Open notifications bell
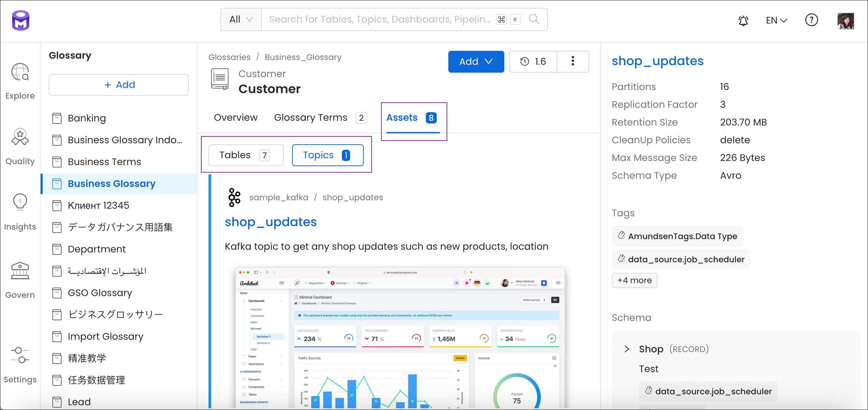The width and height of the screenshot is (868, 410). [x=743, y=20]
